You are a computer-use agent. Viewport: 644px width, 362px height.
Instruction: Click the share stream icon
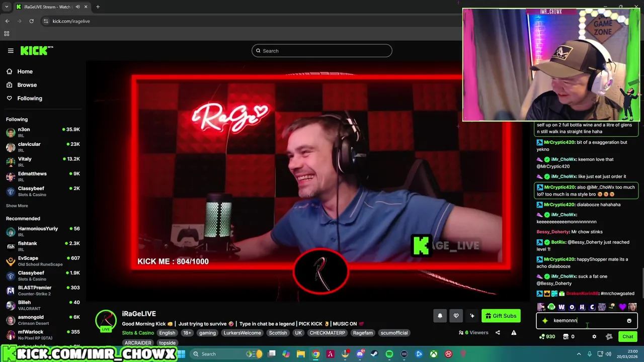coord(498,332)
